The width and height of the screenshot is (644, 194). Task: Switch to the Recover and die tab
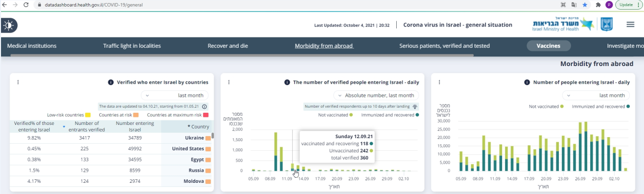pos(228,46)
